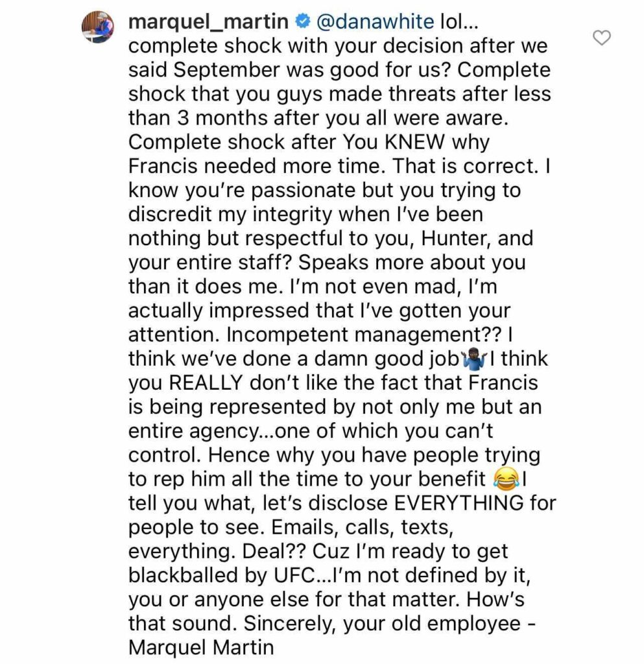Open the @danawhite mention
Image resolution: width=644 pixels, height=664 pixels.
coord(373,23)
